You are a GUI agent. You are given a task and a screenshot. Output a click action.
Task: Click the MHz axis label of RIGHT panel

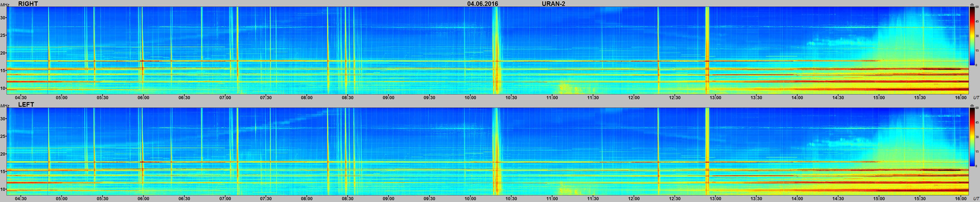click(5, 5)
